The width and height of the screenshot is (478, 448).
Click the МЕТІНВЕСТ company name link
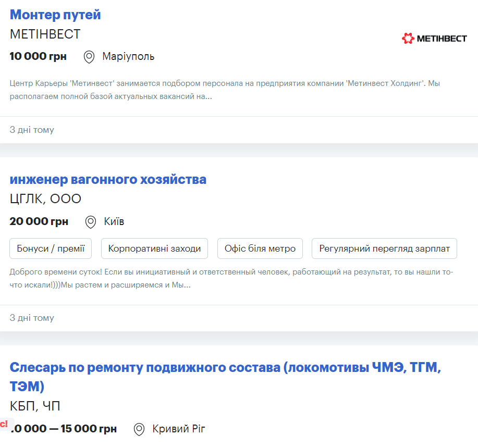pyautogui.click(x=44, y=34)
